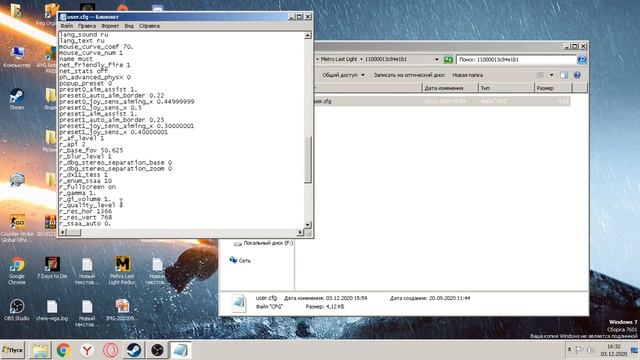The width and height of the screenshot is (640, 360).
Task: Click Notepad horizontal scrollbar left arrow
Action: click(x=62, y=232)
